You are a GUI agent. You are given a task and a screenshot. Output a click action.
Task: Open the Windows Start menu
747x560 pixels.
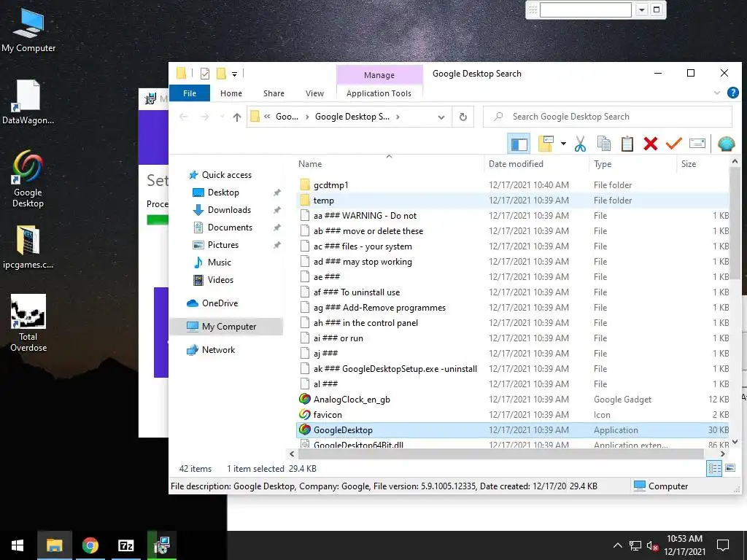coord(18,545)
